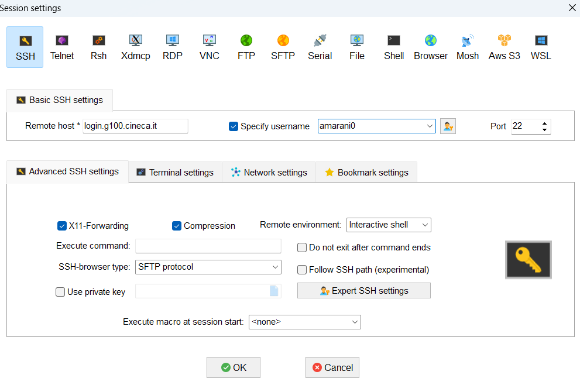
Task: Switch to Advanced SSH settings tab
Action: (68, 171)
